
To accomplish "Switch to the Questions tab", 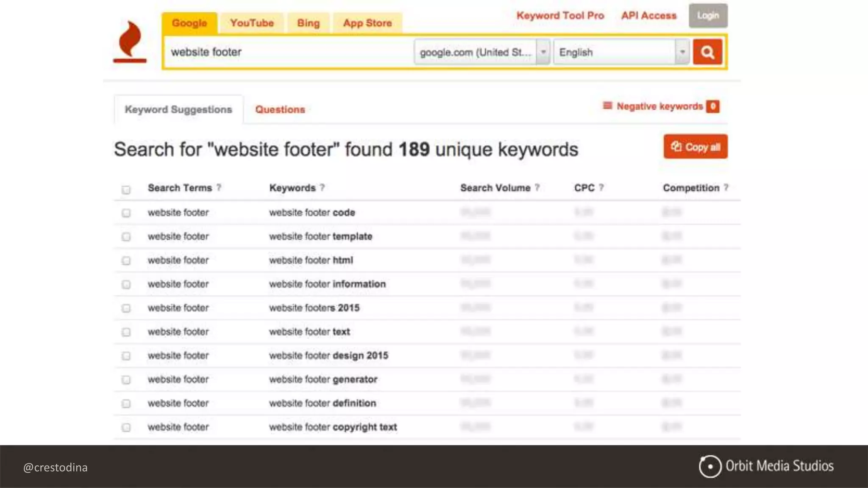I will pos(280,110).
